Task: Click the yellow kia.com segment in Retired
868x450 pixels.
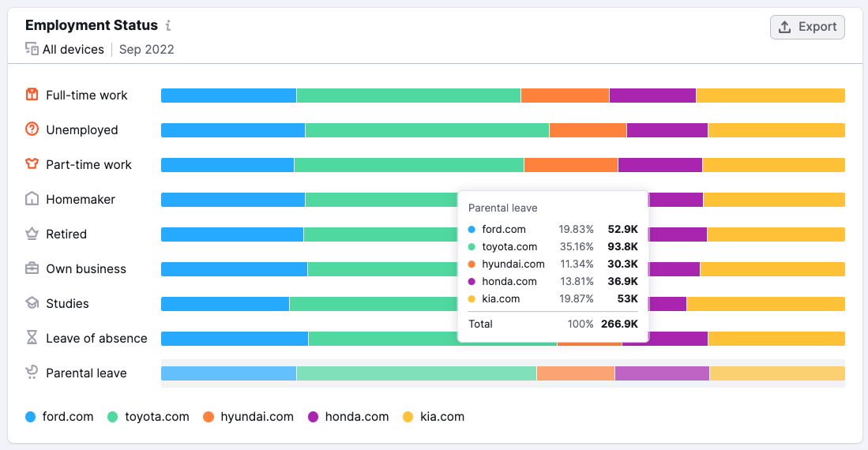Action: (x=776, y=234)
